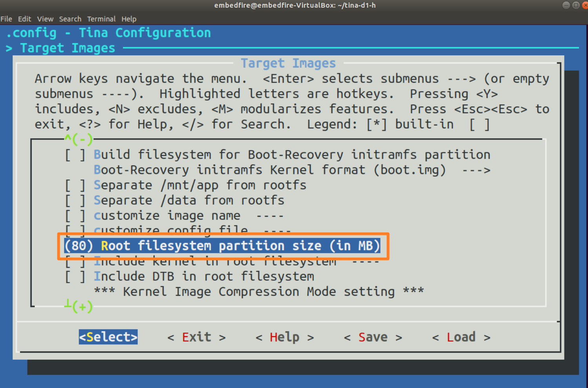
Task: Click the scroll-up indicator above the list
Action: click(x=78, y=139)
